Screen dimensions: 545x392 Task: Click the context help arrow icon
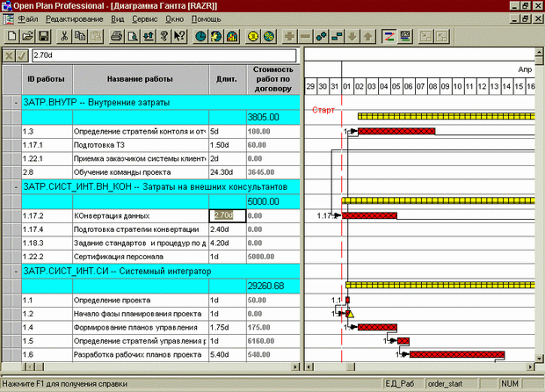(x=178, y=36)
